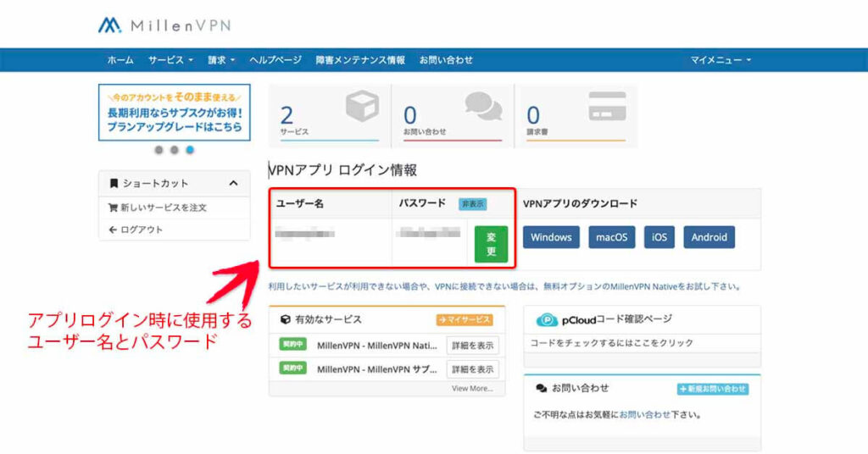Open the 0 請求書 stat tile
This screenshot has width=868, height=454.
[x=576, y=116]
